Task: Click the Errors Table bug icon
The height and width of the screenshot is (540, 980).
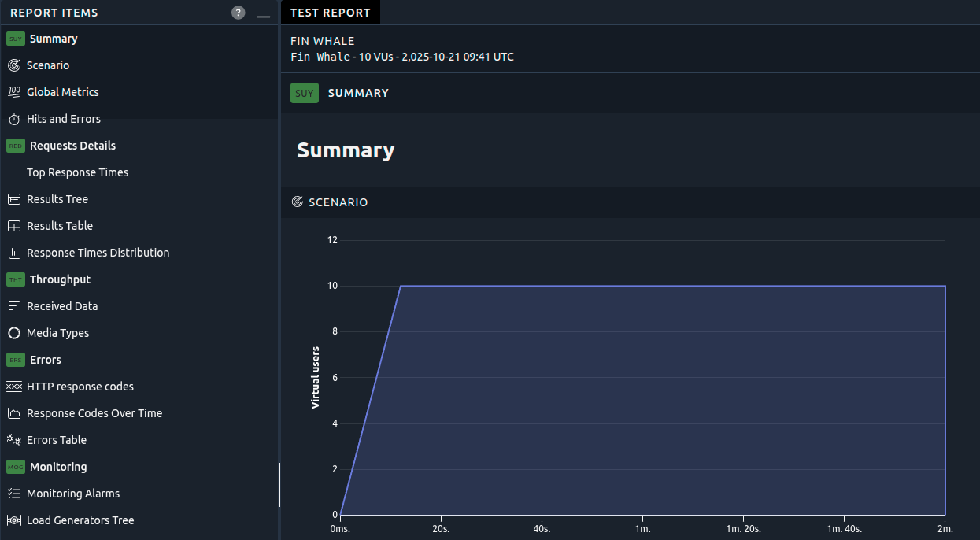Action: [14, 440]
